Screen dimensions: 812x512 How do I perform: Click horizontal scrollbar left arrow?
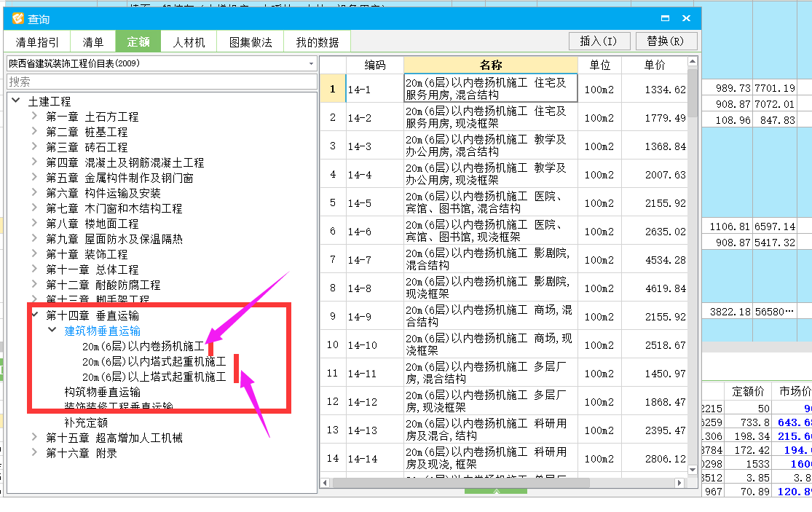pyautogui.click(x=326, y=482)
